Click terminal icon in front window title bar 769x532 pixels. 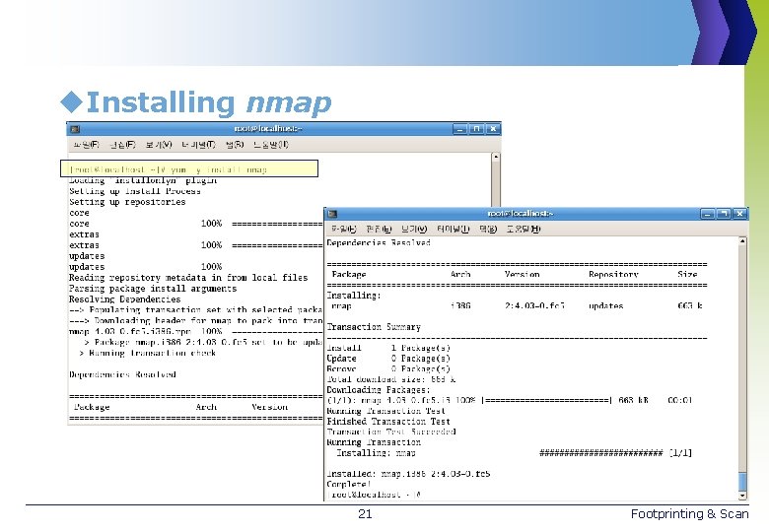[x=332, y=214]
